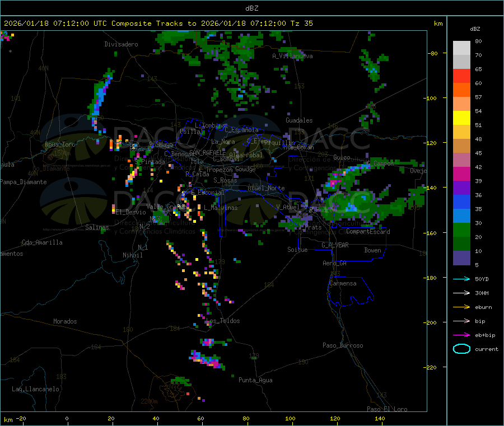Click the 35 dBZ blue color swatch
This screenshot has width=504, height=426.
461,202
